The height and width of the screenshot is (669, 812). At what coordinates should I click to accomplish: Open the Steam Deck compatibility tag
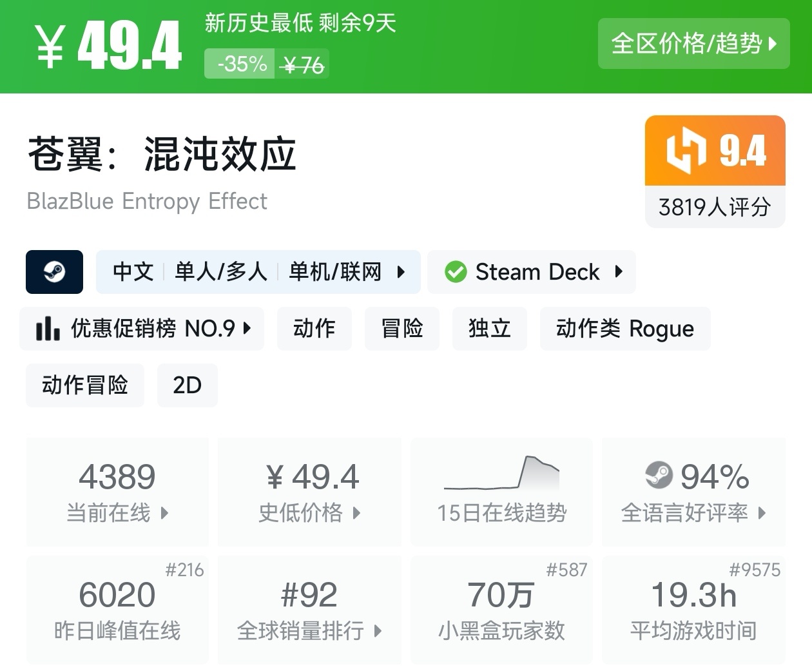point(532,272)
